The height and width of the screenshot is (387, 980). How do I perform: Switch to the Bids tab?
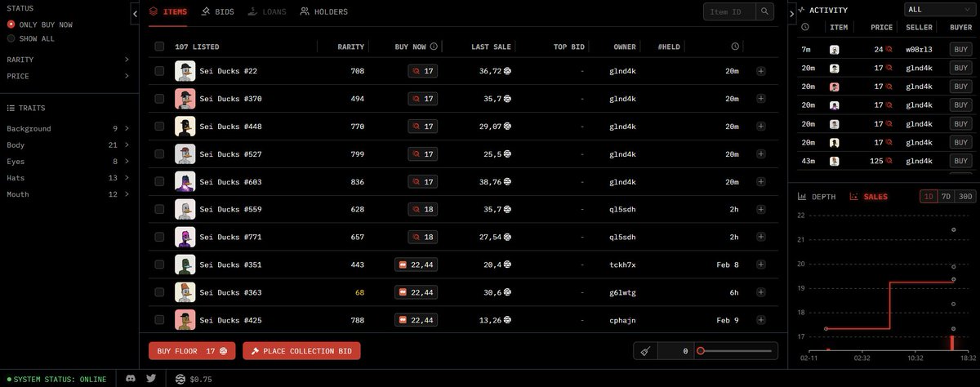click(218, 11)
